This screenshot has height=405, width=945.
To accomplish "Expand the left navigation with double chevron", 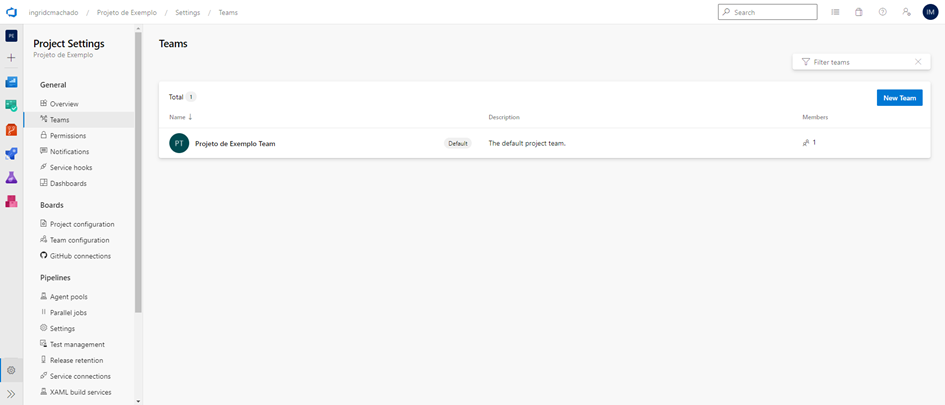I will click(x=11, y=394).
